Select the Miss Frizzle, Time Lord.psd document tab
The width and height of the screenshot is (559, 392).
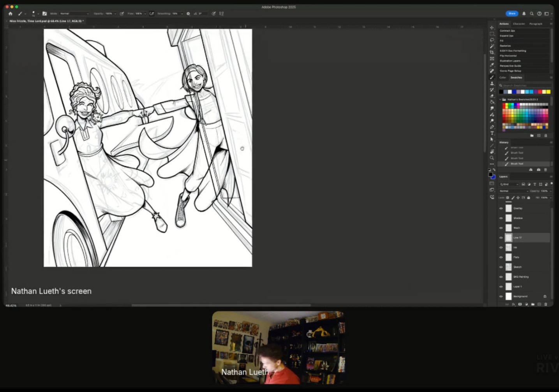[46, 21]
